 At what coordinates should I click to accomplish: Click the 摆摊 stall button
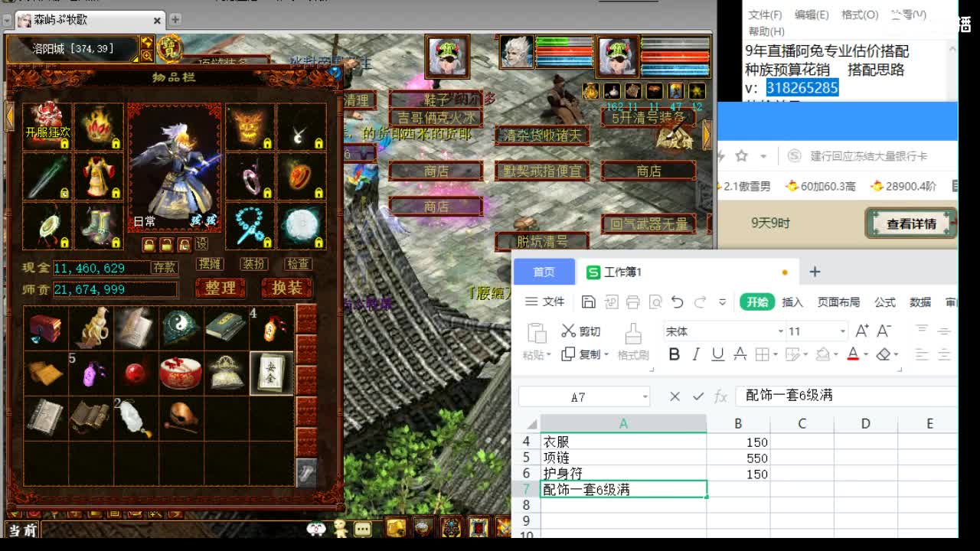tap(209, 263)
